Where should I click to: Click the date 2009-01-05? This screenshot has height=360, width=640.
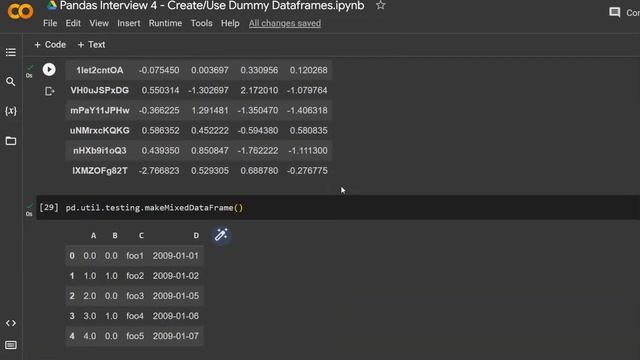[x=176, y=296]
